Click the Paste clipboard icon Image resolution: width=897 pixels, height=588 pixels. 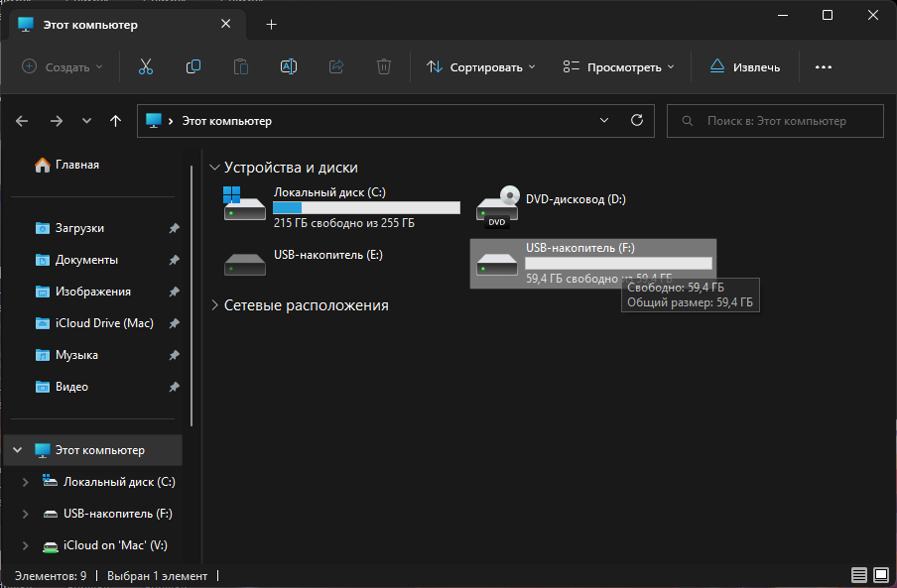point(241,66)
